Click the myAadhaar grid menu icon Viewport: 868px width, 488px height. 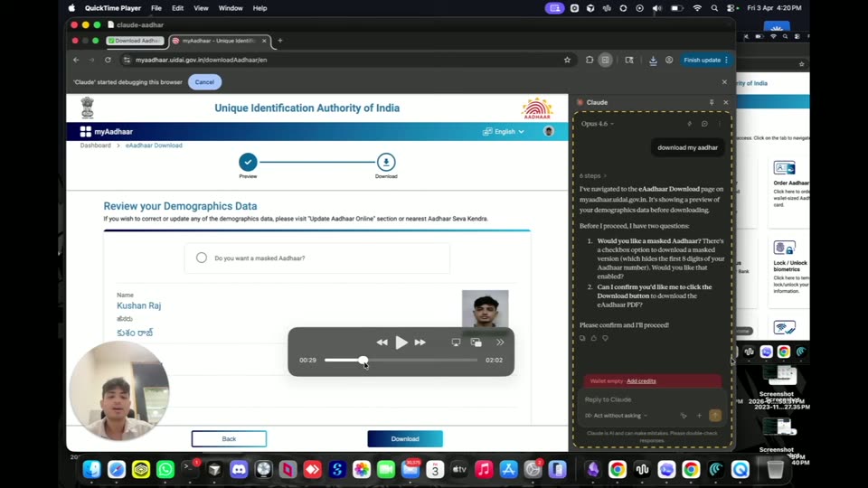85,132
